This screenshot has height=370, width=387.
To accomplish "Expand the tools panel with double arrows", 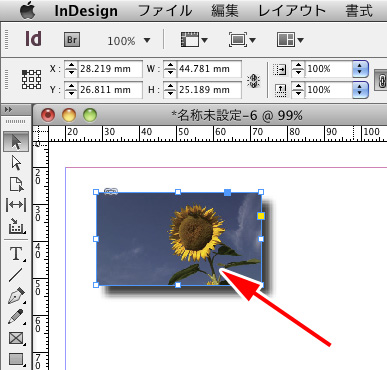I will (9, 110).
